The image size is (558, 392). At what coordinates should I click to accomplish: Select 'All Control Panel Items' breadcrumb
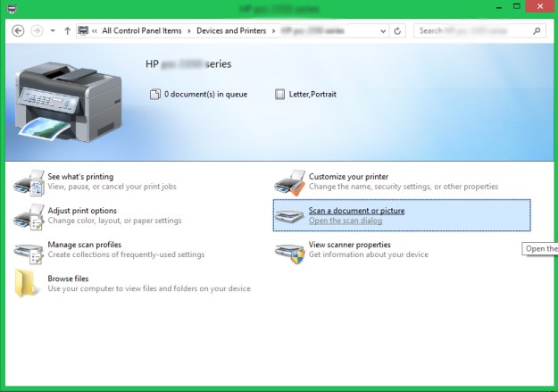pyautogui.click(x=141, y=30)
